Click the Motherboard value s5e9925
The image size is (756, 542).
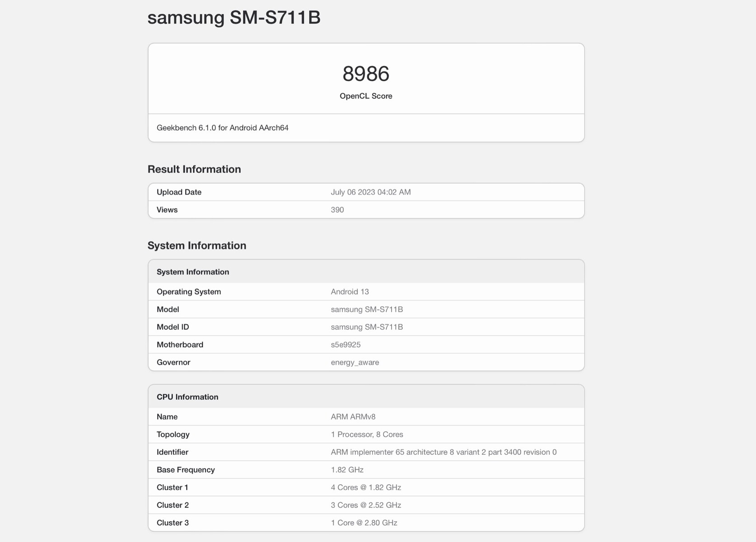pos(345,345)
